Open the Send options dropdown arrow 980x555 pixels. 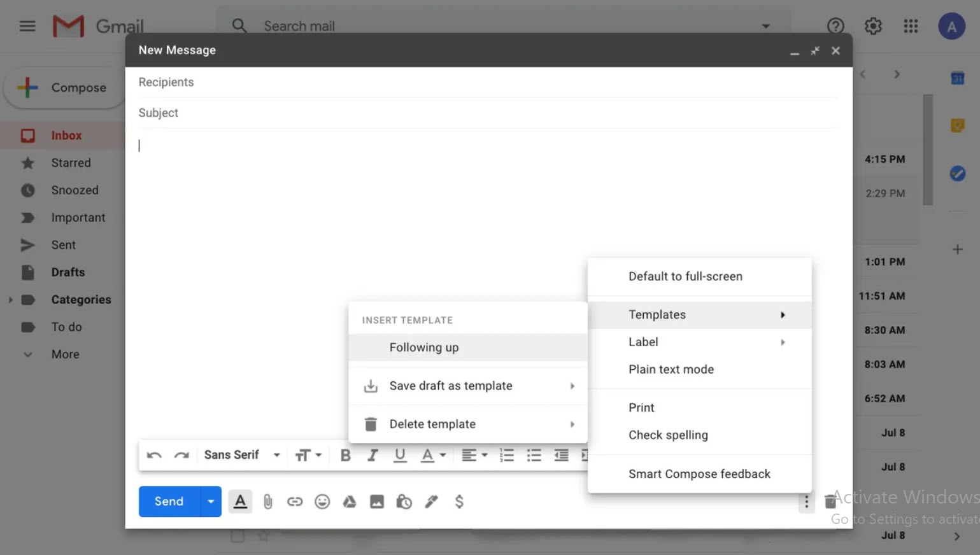pos(211,502)
